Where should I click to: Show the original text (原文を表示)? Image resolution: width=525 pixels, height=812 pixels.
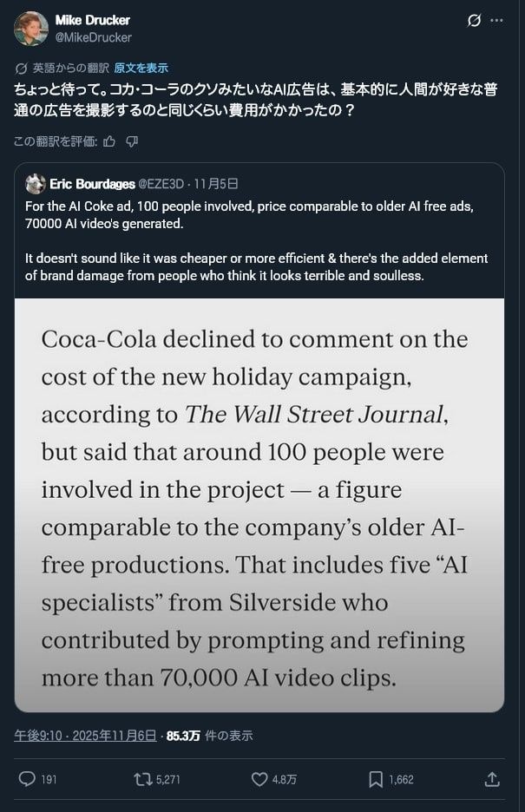141,68
